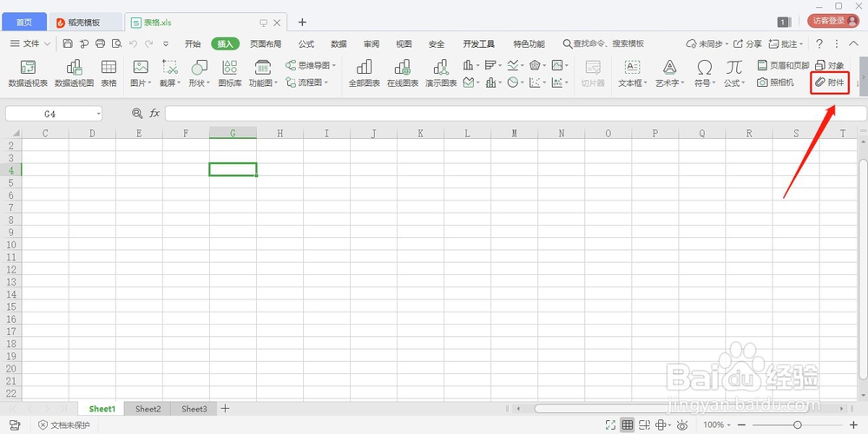This screenshot has width=868, height=434.
Task: Open the 页面布局 page layout tab
Action: pos(266,43)
